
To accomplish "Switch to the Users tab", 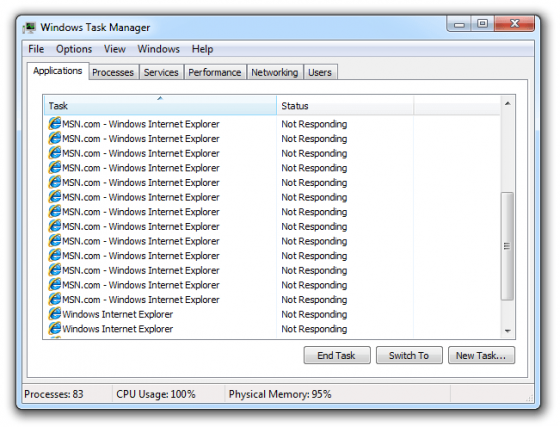I will pyautogui.click(x=320, y=72).
